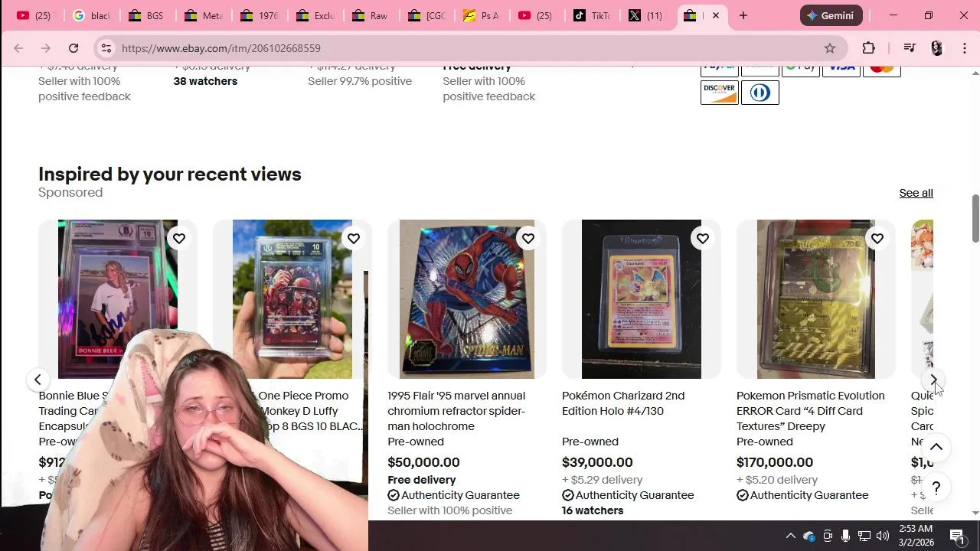This screenshot has width=980, height=551.
Task: Reload the eBay page
Action: click(x=73, y=48)
